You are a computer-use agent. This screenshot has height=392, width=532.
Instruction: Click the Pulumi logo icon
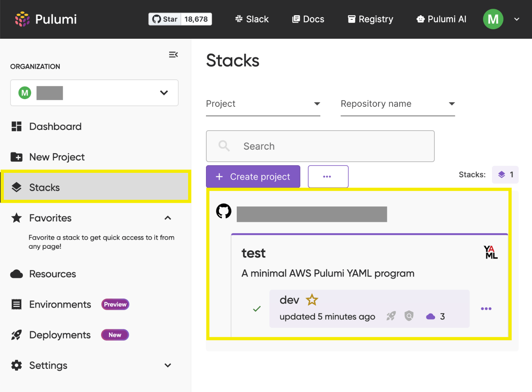[x=22, y=19]
